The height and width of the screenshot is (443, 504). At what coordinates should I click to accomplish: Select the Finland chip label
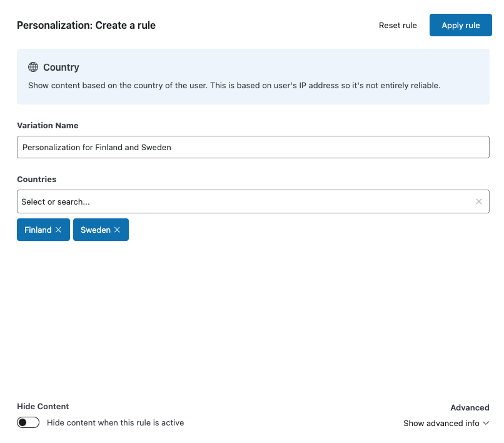[x=38, y=230]
